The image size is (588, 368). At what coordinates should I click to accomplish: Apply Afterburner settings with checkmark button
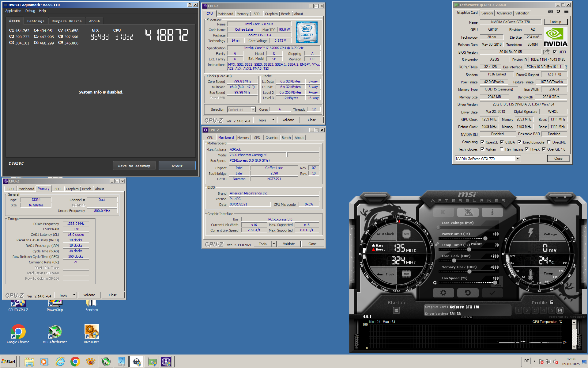[x=492, y=293]
